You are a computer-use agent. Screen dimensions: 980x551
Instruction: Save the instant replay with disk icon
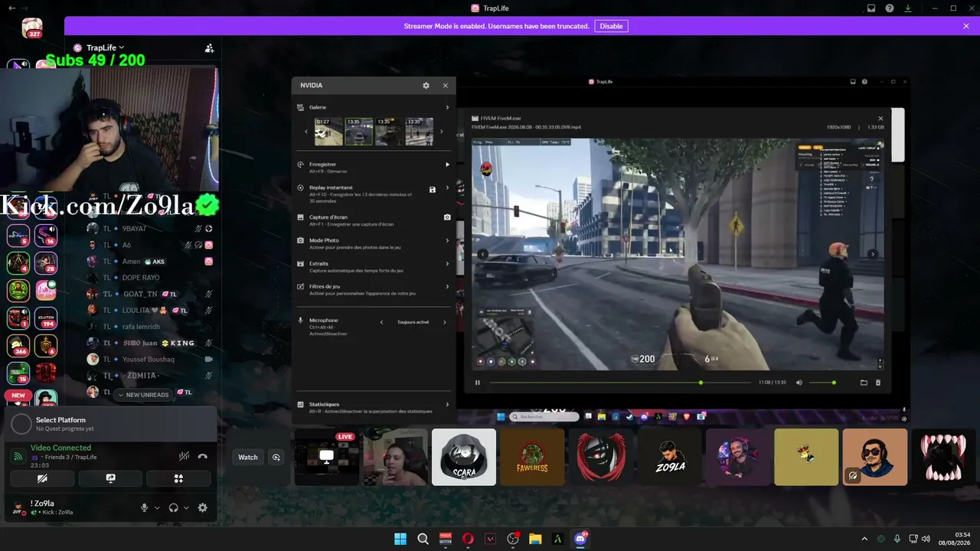pyautogui.click(x=432, y=190)
